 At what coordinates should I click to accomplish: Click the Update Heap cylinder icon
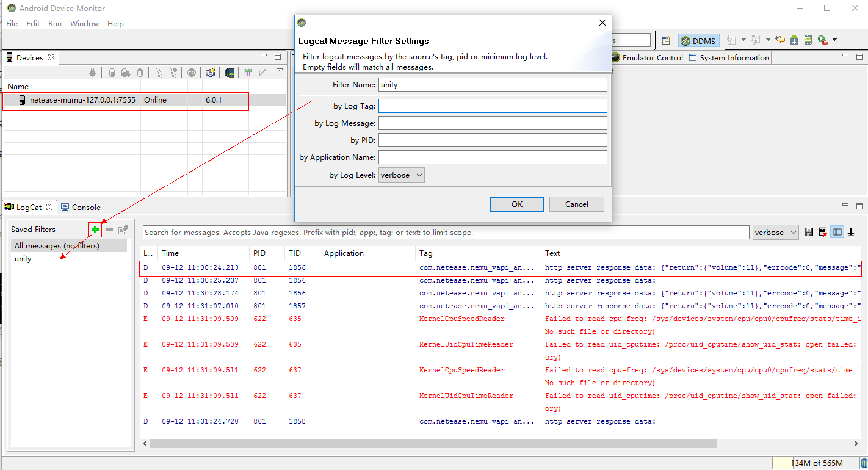coord(112,73)
